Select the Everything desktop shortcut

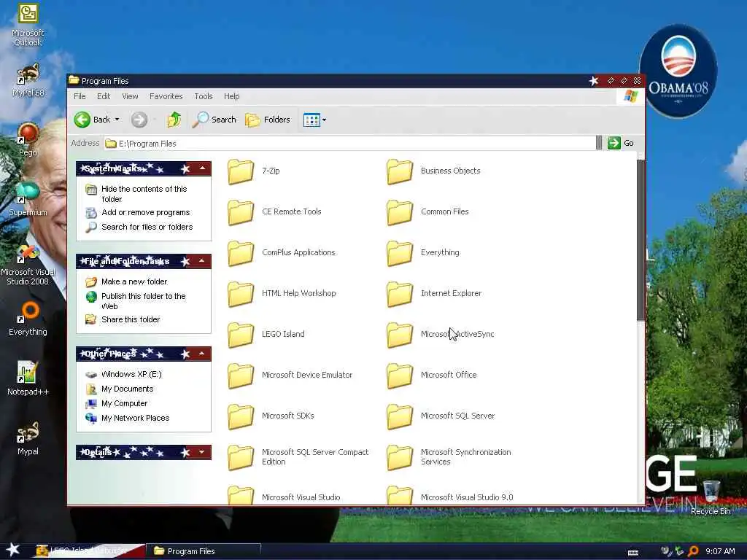(28, 319)
